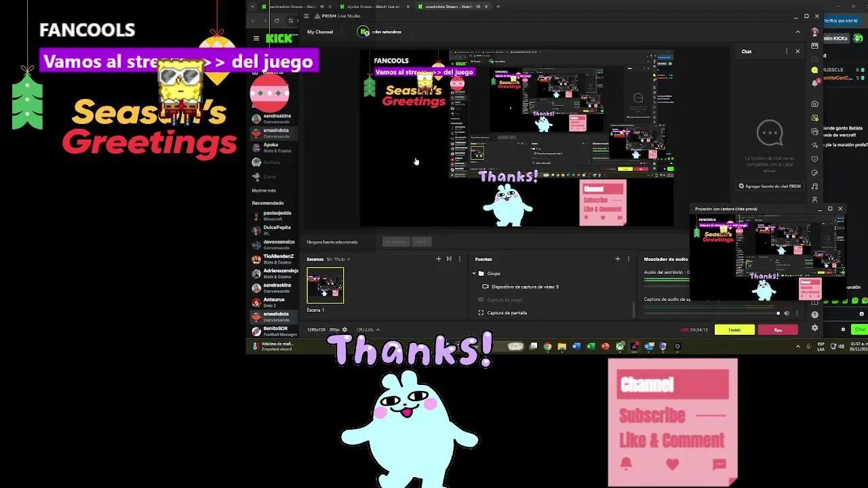Screen dimensions: 868x488
Task: Open browser tab search dropdown
Action: point(252,7)
